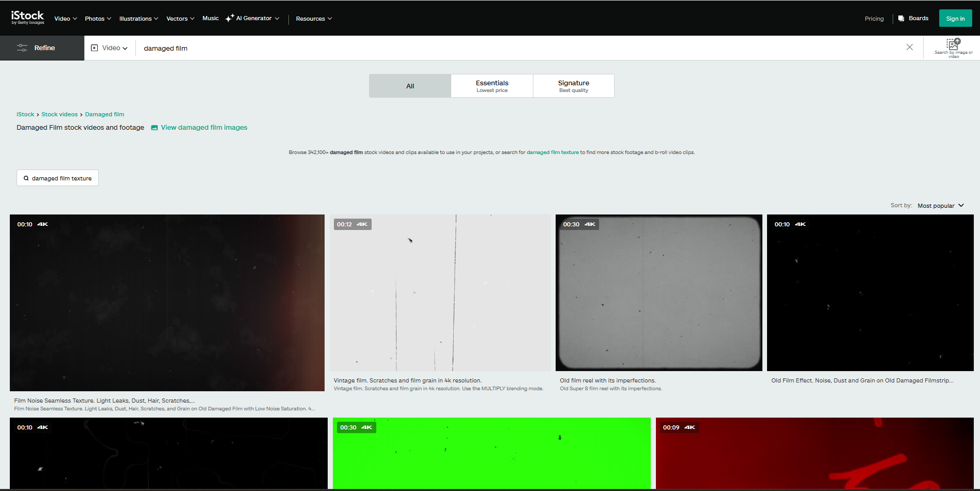
Task: Switch to the Essentials lowest price tab
Action: pyautogui.click(x=492, y=85)
